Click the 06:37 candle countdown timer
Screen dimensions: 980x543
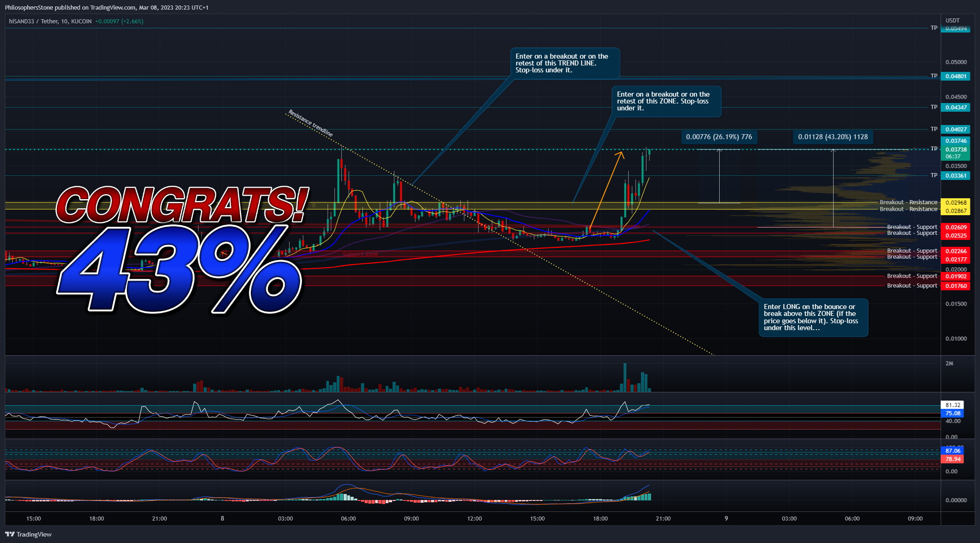(x=953, y=157)
